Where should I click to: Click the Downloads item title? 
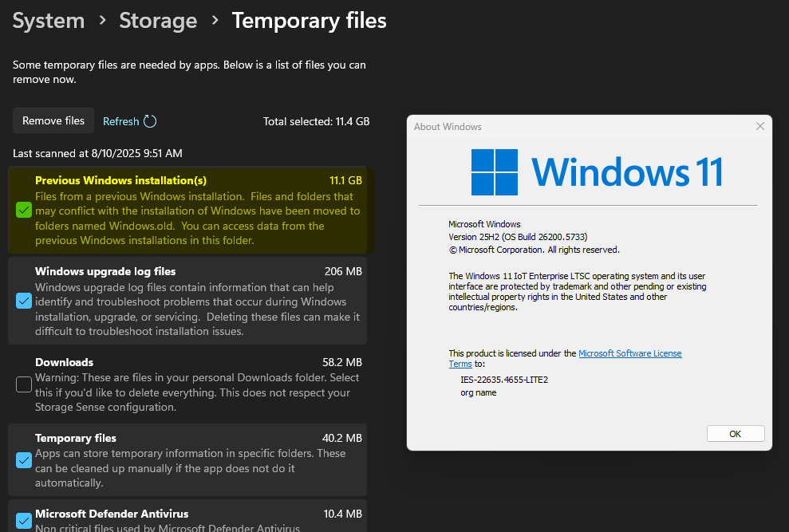pos(64,362)
